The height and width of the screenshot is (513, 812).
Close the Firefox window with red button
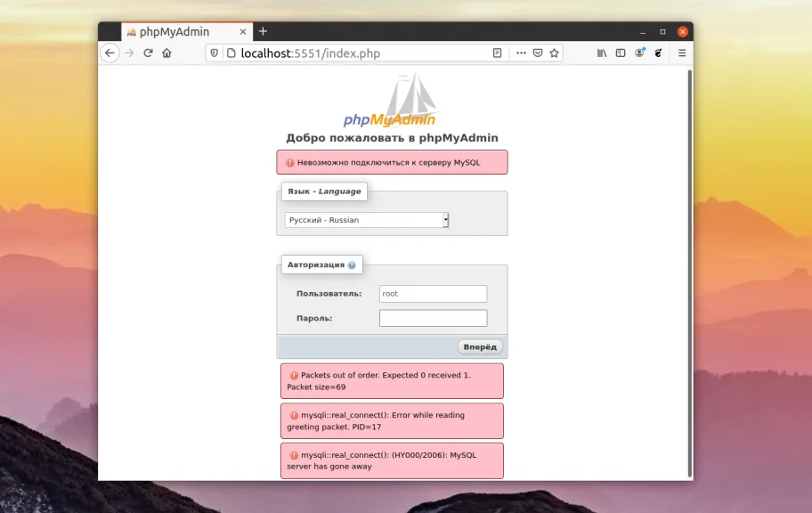point(683,31)
